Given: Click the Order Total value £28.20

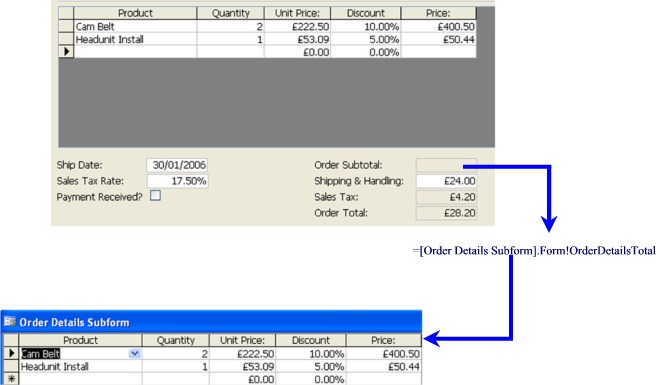Looking at the screenshot, I should (446, 213).
